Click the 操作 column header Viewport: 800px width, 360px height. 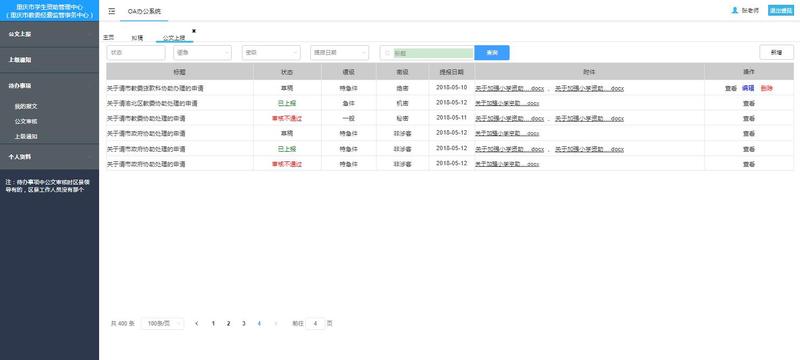(x=749, y=72)
